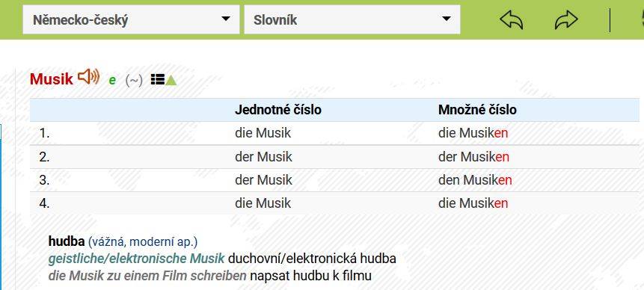Go back with the left arrow
The height and width of the screenshot is (290, 644).
[x=512, y=19]
